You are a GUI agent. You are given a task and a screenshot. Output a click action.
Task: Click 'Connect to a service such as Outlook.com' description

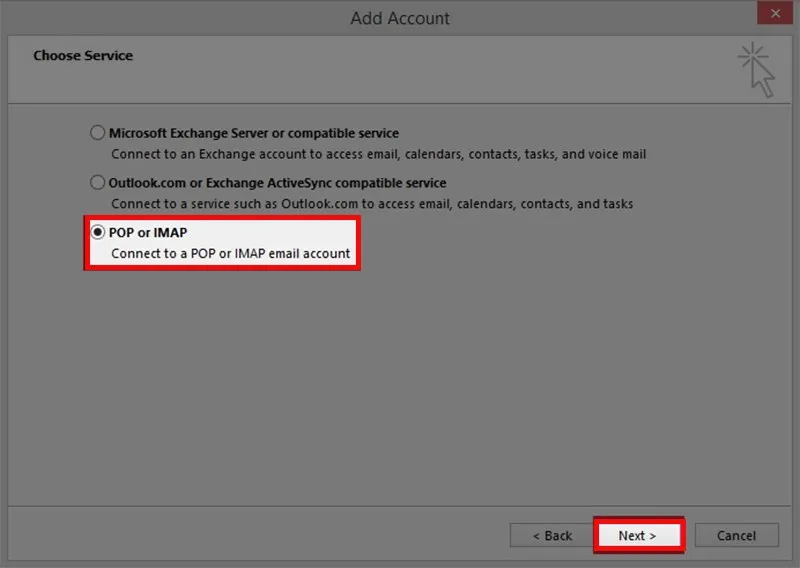point(372,204)
